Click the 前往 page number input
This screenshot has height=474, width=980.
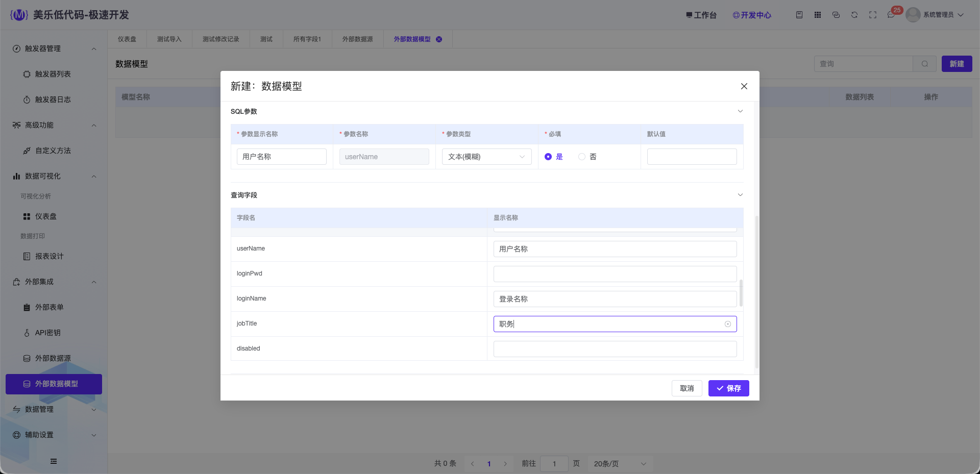click(554, 464)
